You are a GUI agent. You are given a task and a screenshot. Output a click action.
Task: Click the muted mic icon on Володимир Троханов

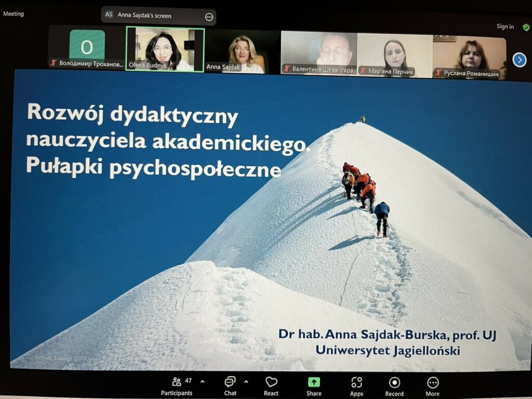point(53,63)
